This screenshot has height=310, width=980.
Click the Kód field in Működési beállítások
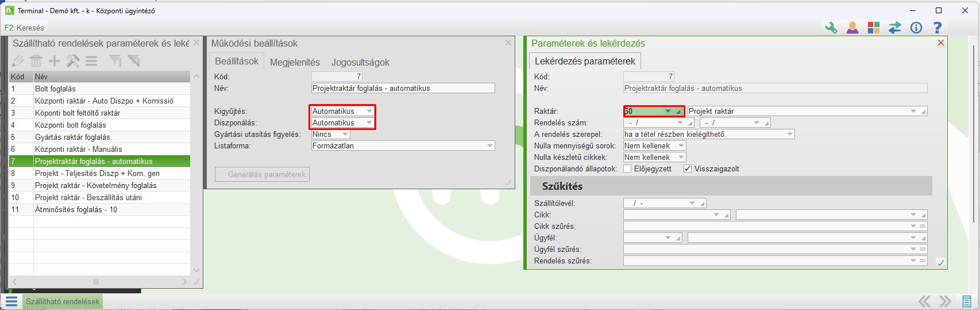coord(337,76)
